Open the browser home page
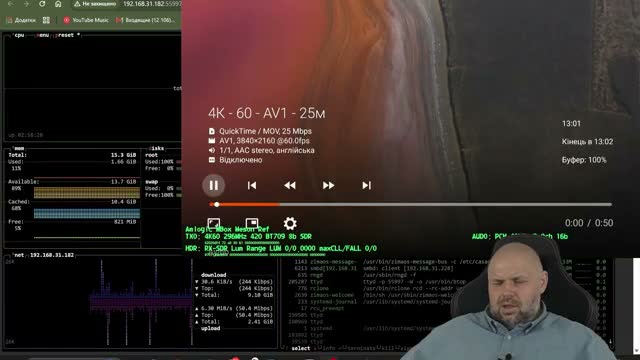 (58, 4)
